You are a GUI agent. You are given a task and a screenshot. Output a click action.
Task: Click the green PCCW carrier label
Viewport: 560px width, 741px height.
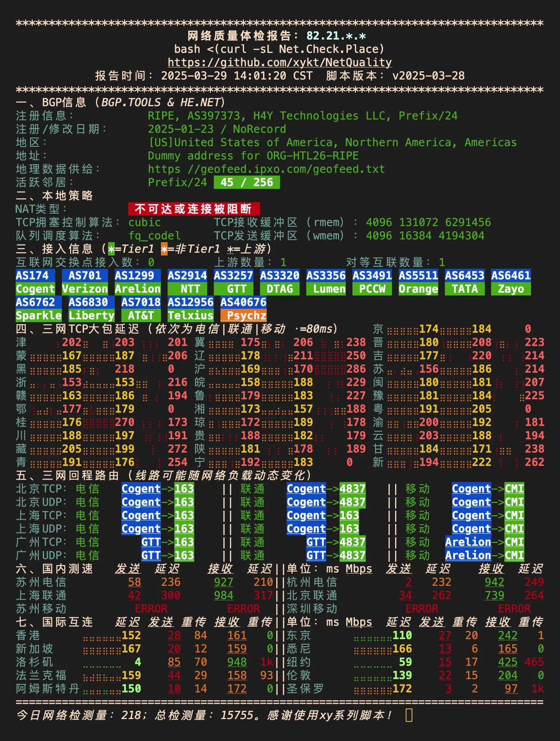click(x=372, y=289)
